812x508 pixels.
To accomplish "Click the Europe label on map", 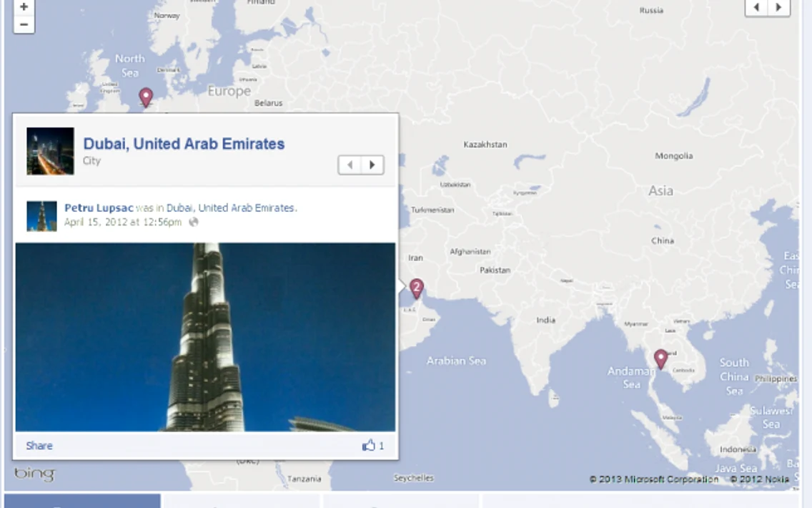I will pos(229,92).
